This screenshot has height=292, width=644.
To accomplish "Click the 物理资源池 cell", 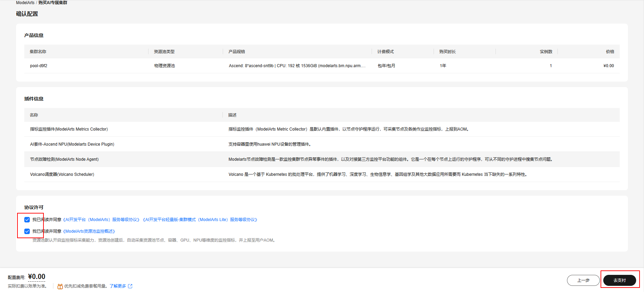I will click(x=165, y=66).
